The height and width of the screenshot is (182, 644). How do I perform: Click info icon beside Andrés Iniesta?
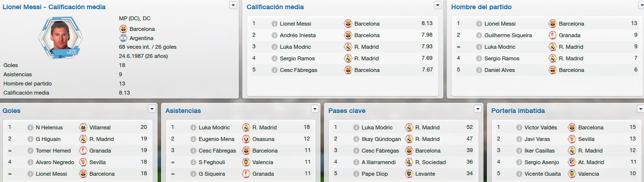click(x=275, y=35)
